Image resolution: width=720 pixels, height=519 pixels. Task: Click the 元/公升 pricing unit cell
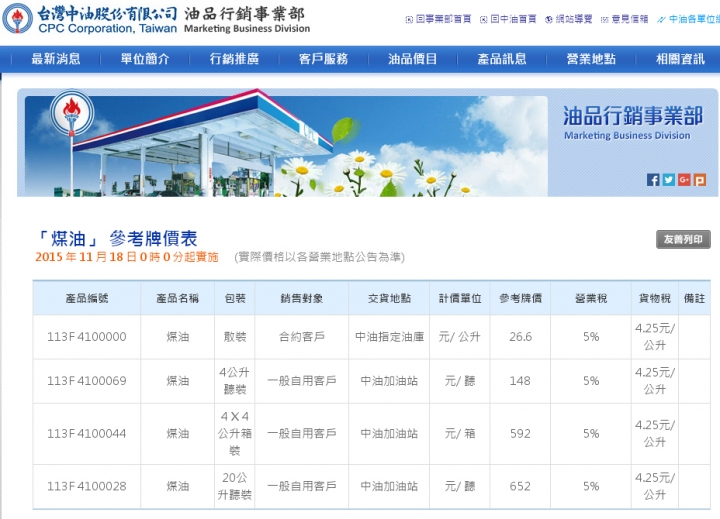pos(460,337)
